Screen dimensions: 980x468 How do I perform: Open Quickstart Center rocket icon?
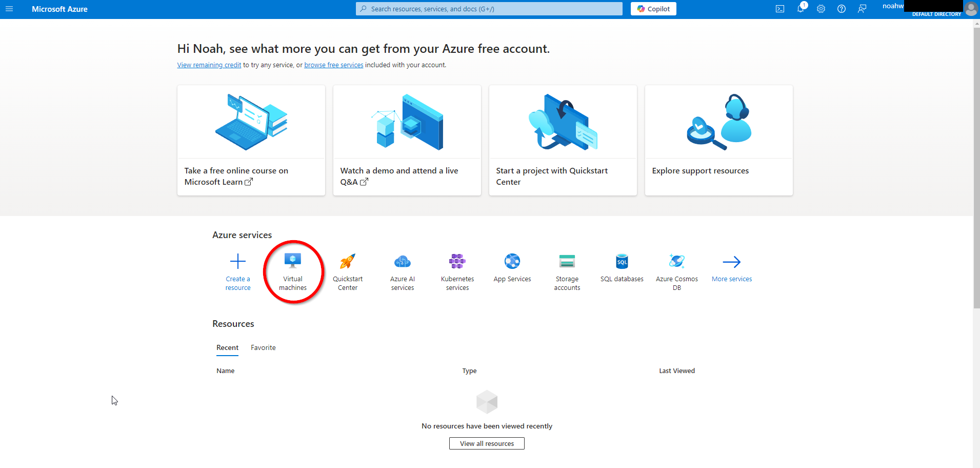[348, 262]
